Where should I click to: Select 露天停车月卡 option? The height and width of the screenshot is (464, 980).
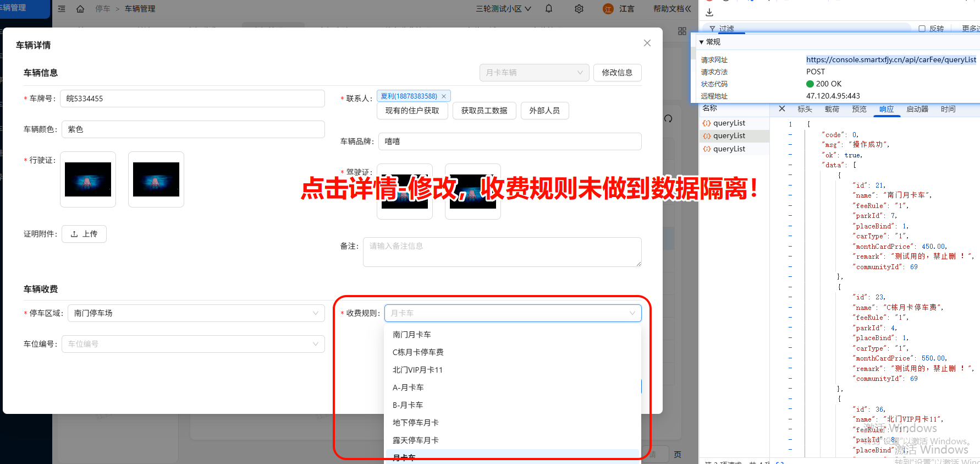513,440
